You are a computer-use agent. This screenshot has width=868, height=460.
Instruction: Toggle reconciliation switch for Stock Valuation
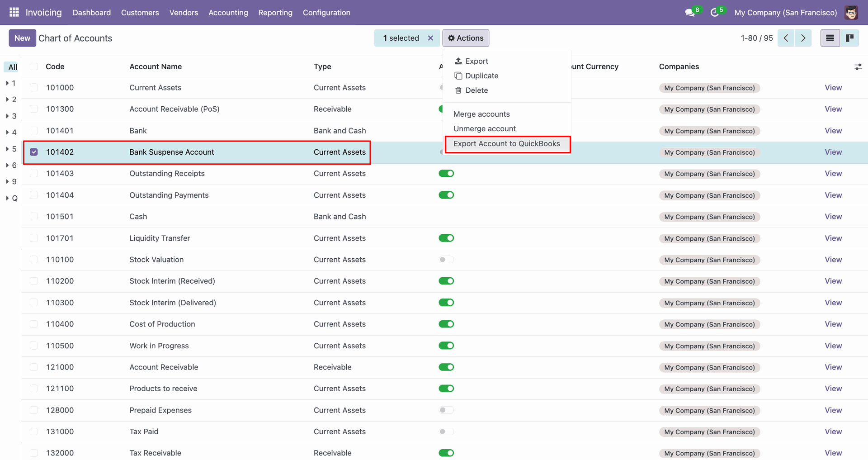[446, 260]
